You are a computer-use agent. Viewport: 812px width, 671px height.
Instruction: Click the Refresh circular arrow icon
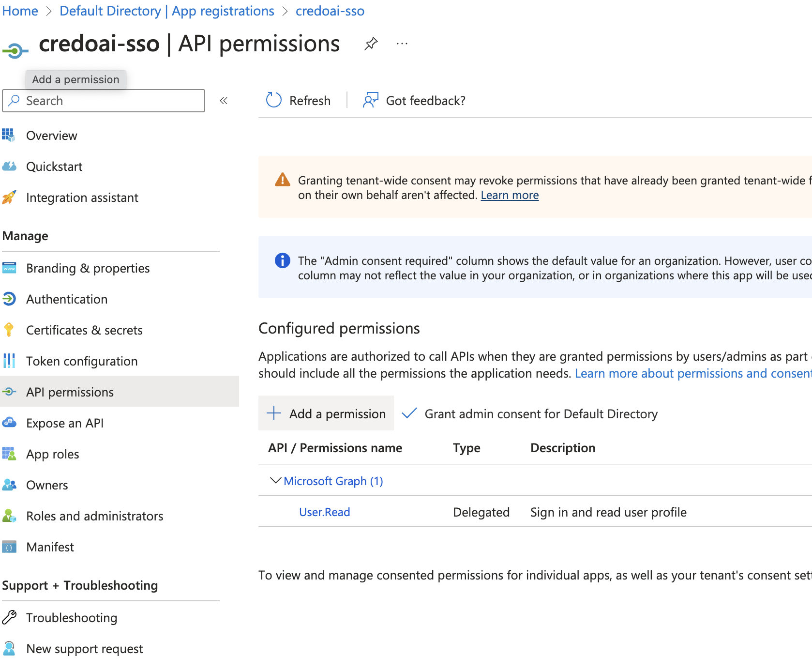[x=273, y=100]
